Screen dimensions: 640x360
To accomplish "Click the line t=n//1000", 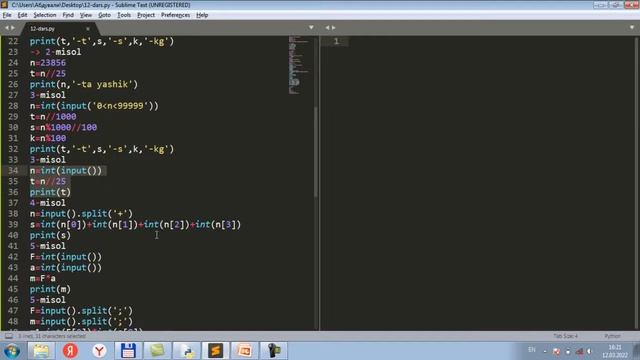I will click(53, 117).
